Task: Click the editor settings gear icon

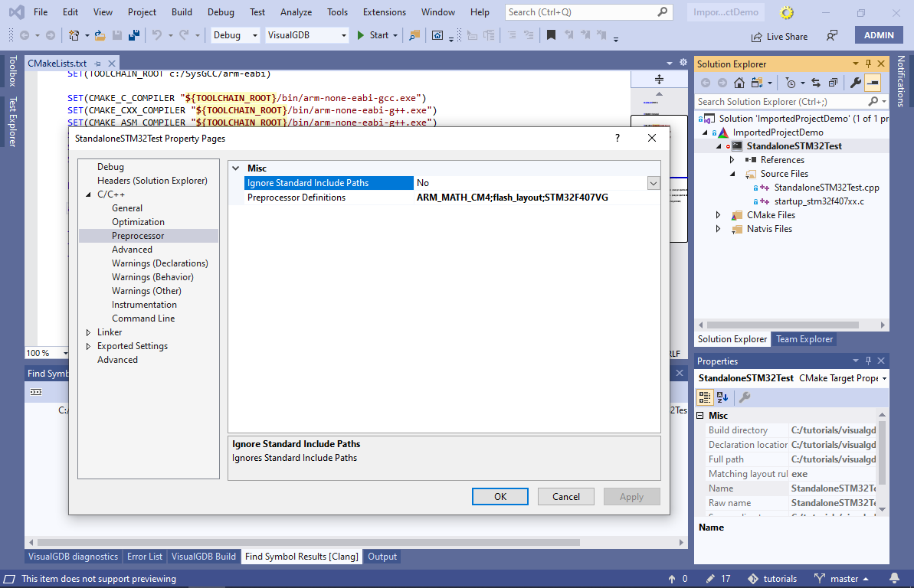Action: [683, 63]
